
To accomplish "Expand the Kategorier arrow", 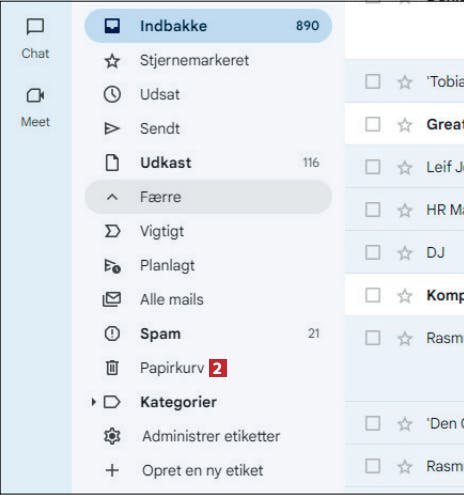I will click(x=94, y=402).
